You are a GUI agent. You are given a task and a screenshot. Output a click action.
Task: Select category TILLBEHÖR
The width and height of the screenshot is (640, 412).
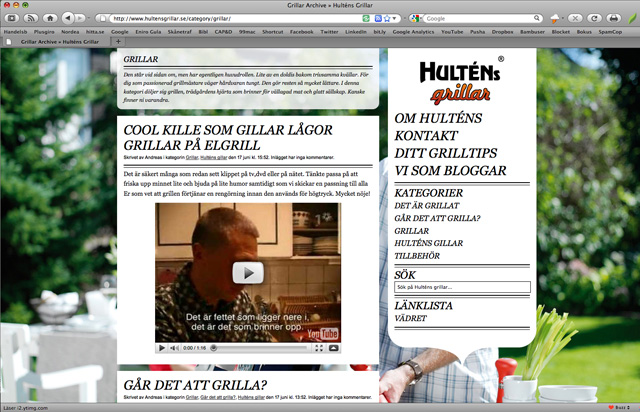[417, 256]
